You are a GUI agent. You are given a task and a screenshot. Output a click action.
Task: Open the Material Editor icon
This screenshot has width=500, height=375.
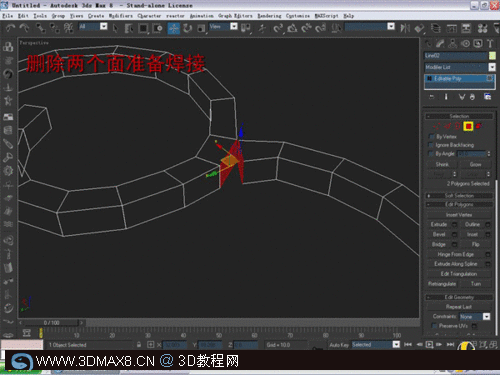pyautogui.click(x=482, y=29)
